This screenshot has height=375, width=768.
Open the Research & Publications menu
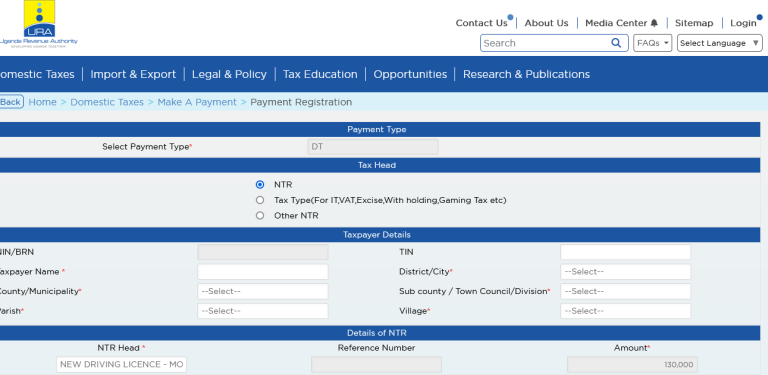(527, 74)
